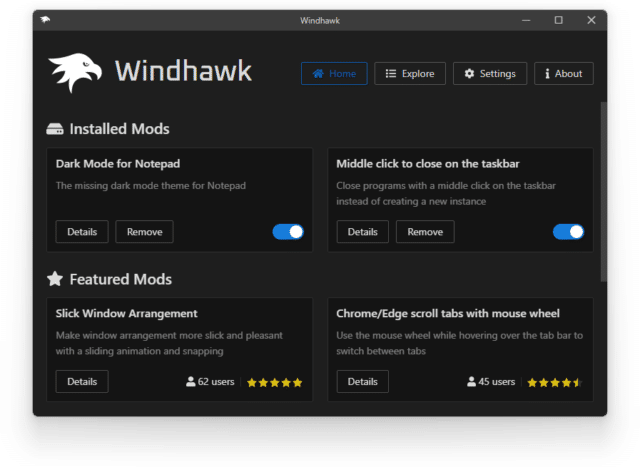Close the Windhawk window

(x=591, y=20)
